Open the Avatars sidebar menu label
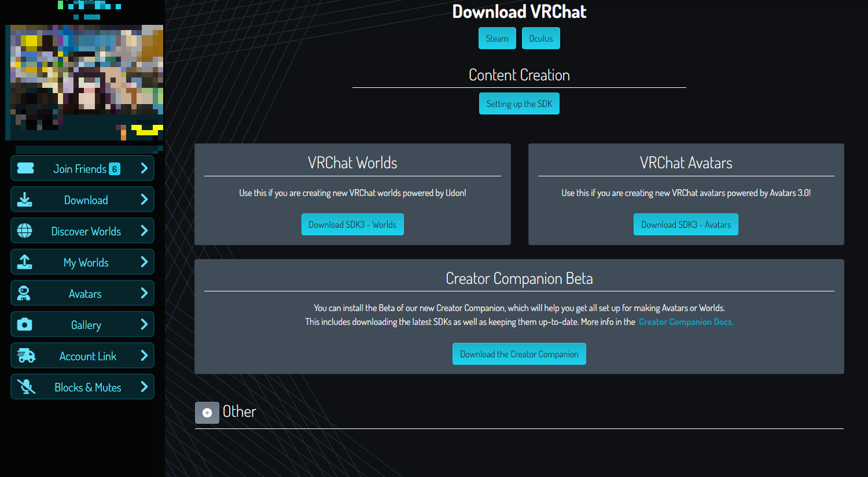Image resolution: width=868 pixels, height=477 pixels. tap(85, 294)
